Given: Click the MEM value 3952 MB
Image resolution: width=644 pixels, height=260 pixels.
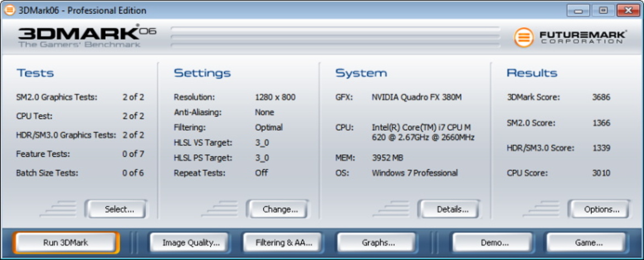Looking at the screenshot, I should (387, 158).
